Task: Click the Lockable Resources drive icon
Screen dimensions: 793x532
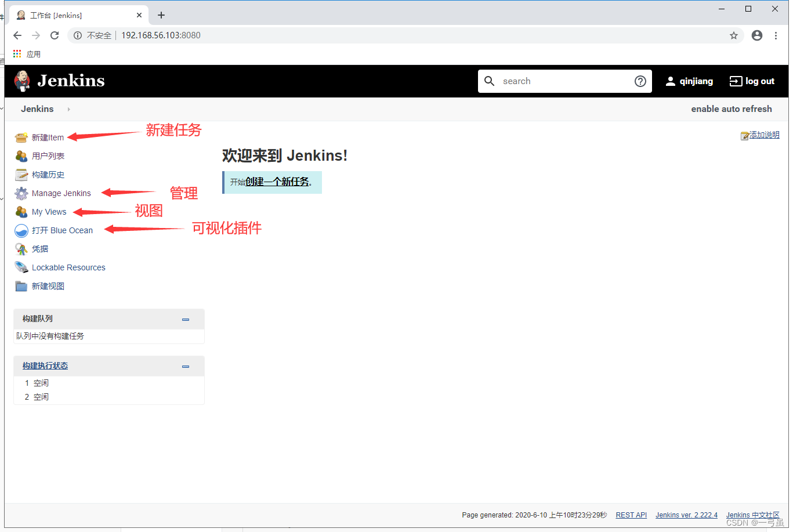Action: pyautogui.click(x=21, y=267)
